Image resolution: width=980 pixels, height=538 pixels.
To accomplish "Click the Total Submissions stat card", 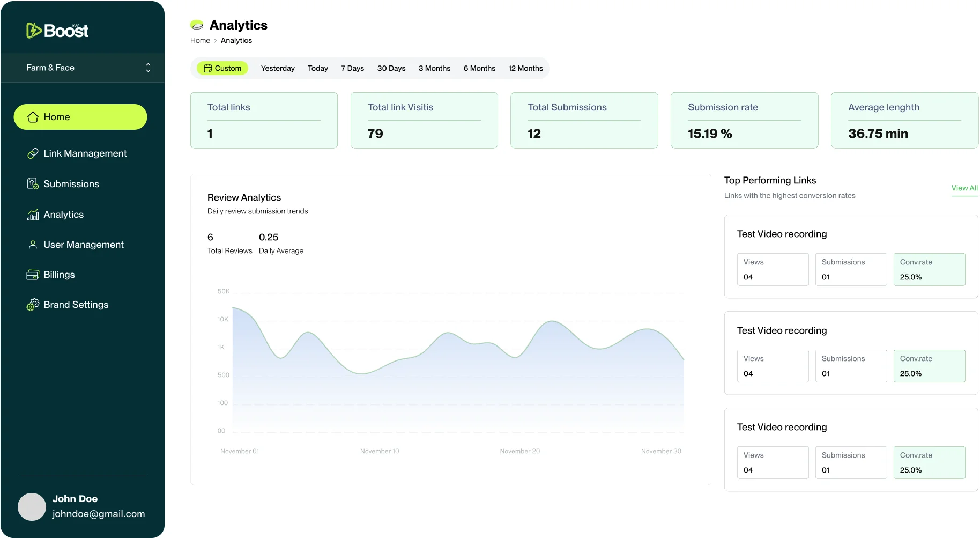I will pyautogui.click(x=584, y=120).
